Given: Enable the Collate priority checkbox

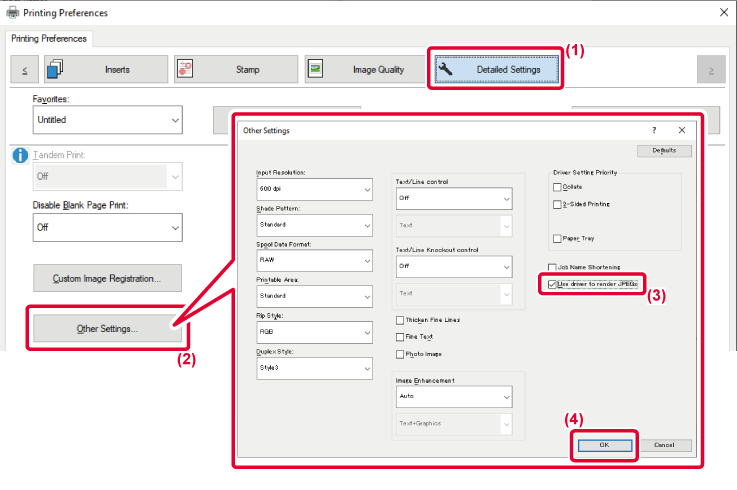Looking at the screenshot, I should 557,187.
